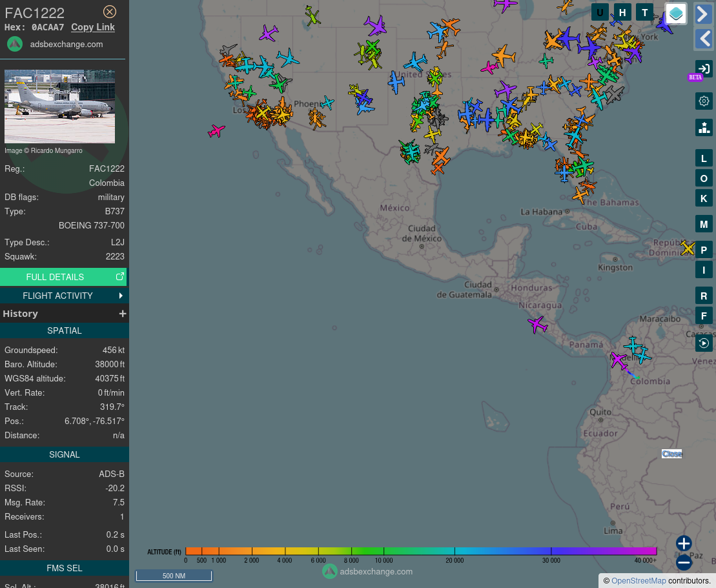Click the SPATIAL section header
The image size is (716, 588).
point(65,330)
